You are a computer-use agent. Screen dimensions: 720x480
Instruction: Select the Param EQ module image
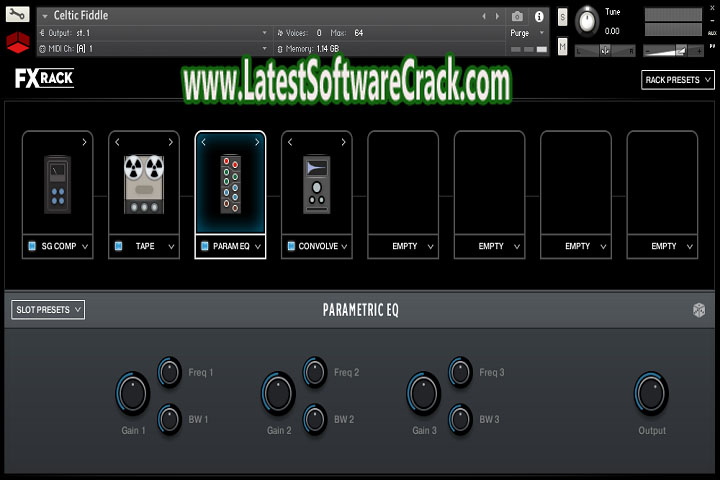(231, 184)
